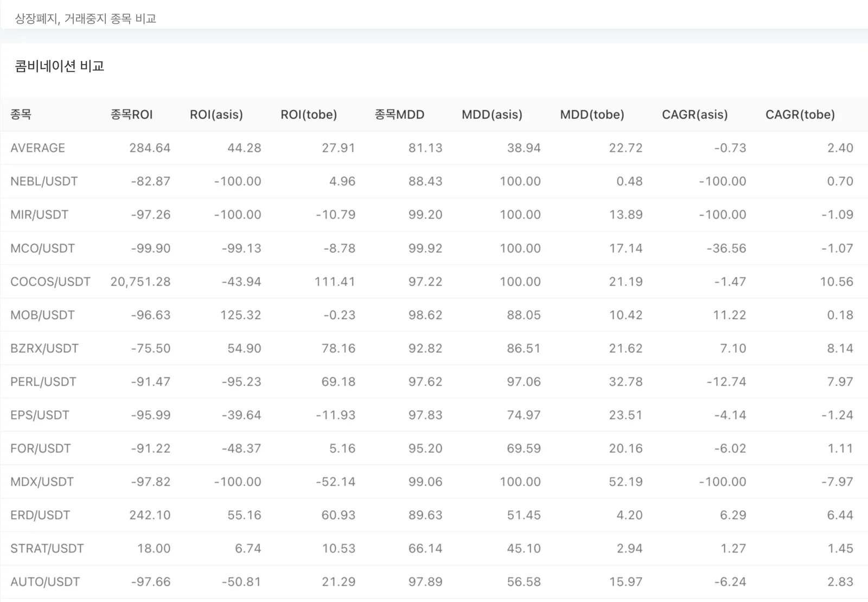Click the 18.00 STRAT ROI value
868x602 pixels.
[x=154, y=548]
